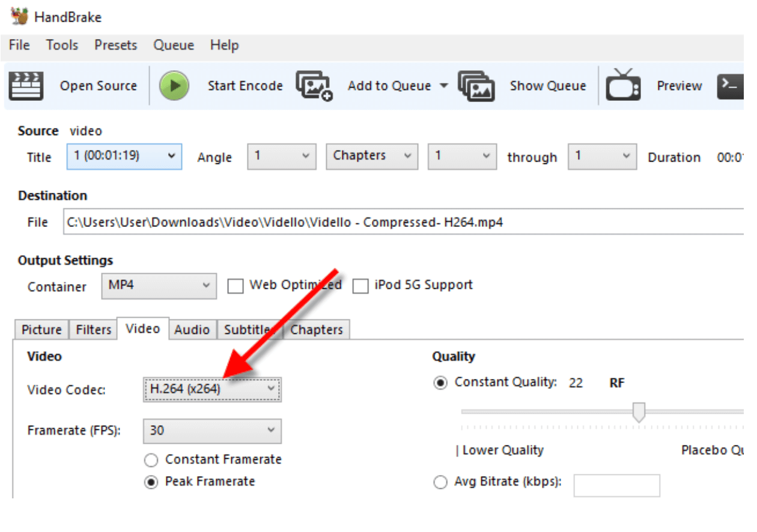Click the Constant Quality value '22'
The image size is (757, 532).
coord(576,383)
